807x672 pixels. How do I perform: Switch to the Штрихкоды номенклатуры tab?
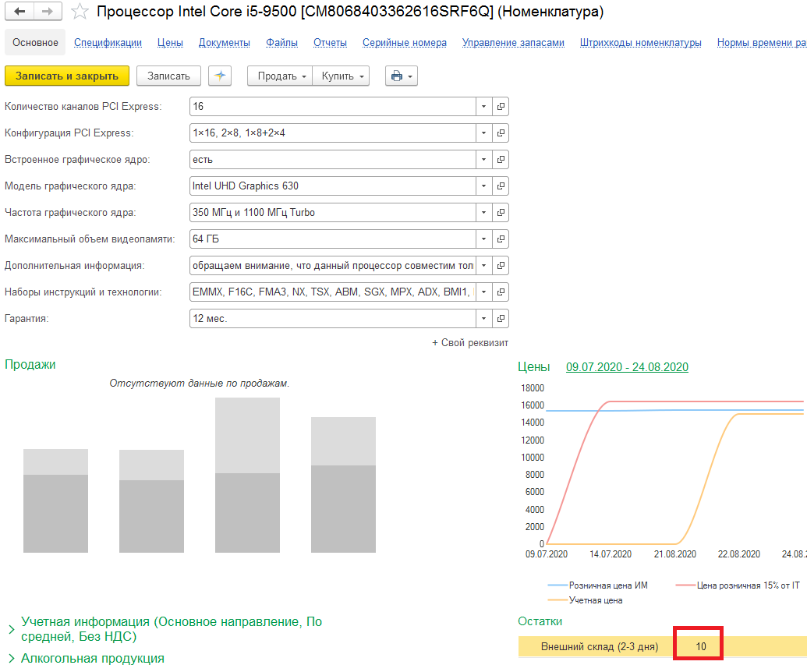pyautogui.click(x=641, y=42)
